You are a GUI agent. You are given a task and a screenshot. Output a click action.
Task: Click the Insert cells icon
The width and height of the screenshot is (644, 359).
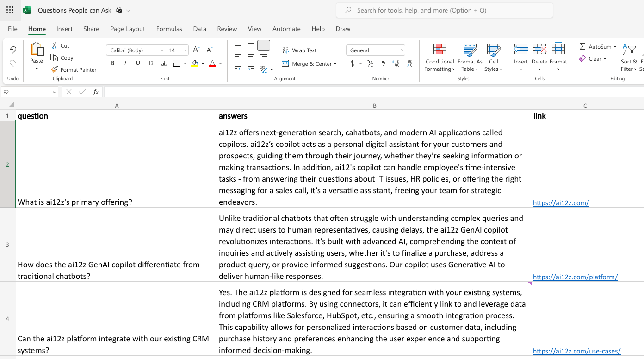click(521, 49)
